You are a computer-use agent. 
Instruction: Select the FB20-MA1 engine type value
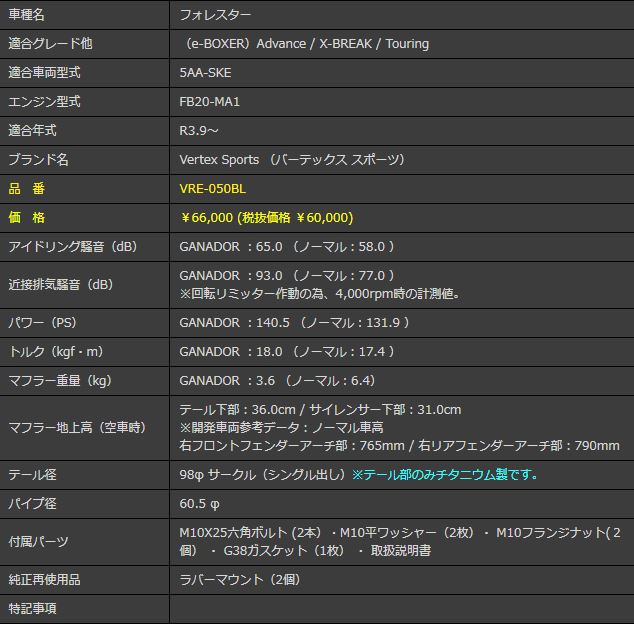pyautogui.click(x=209, y=102)
